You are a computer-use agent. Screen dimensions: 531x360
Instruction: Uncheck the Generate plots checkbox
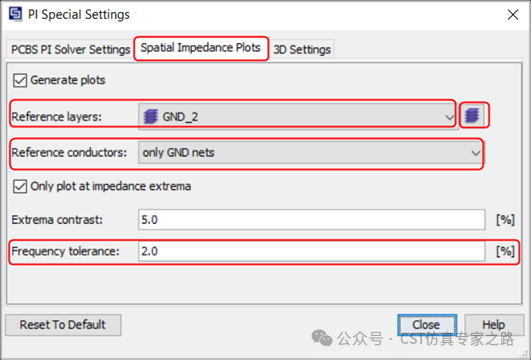pyautogui.click(x=20, y=81)
